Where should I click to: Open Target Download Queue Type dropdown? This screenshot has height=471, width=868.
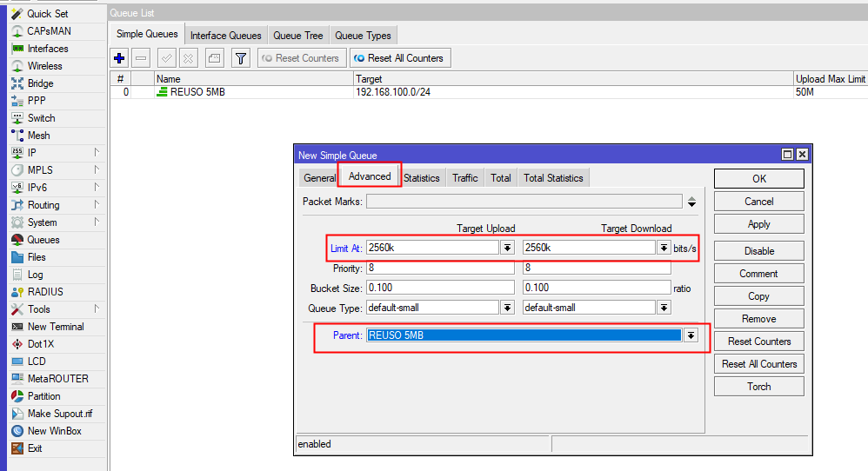[664, 308]
